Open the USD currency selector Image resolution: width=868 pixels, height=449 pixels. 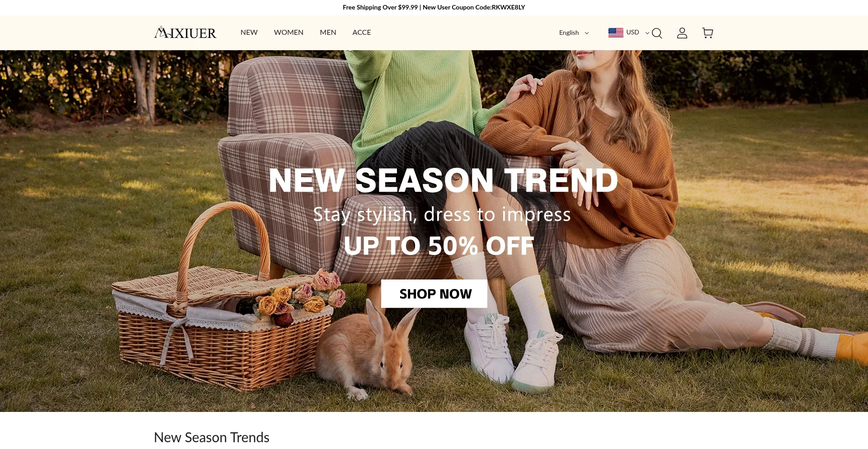pyautogui.click(x=629, y=33)
